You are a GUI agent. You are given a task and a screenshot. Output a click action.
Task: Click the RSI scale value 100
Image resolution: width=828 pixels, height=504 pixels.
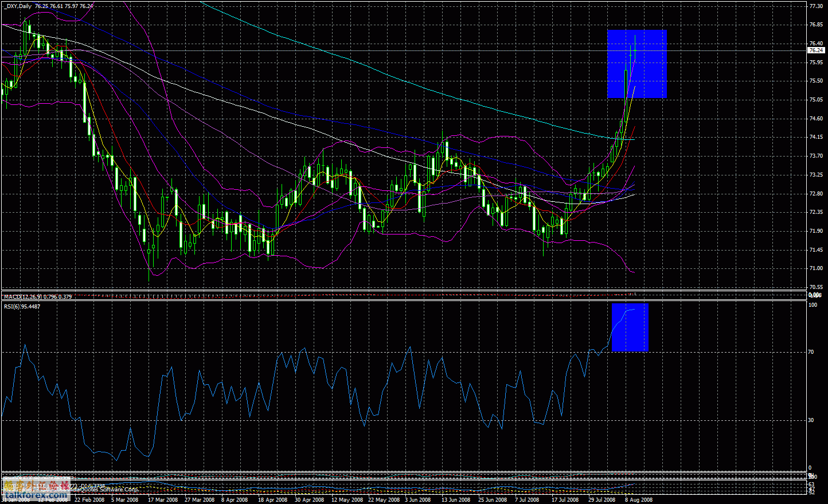click(x=813, y=306)
